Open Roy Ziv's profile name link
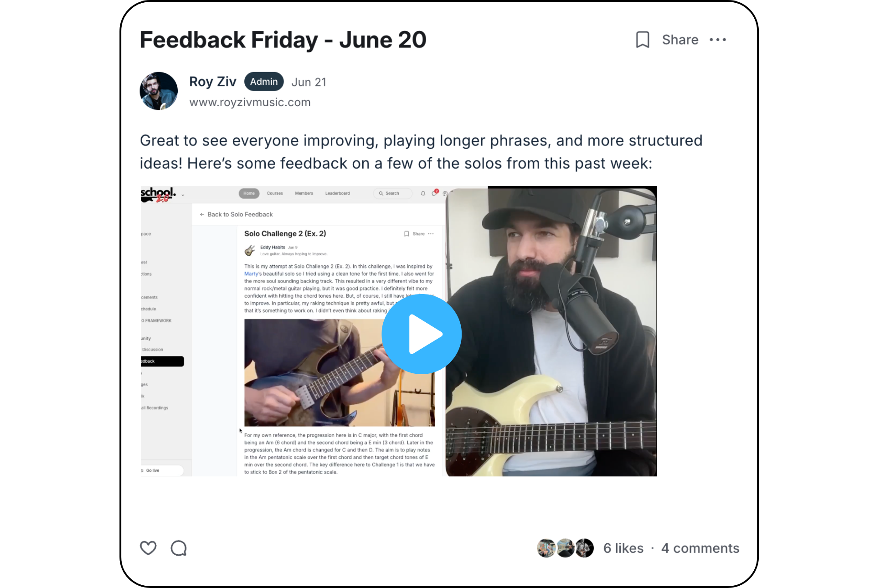 [213, 82]
